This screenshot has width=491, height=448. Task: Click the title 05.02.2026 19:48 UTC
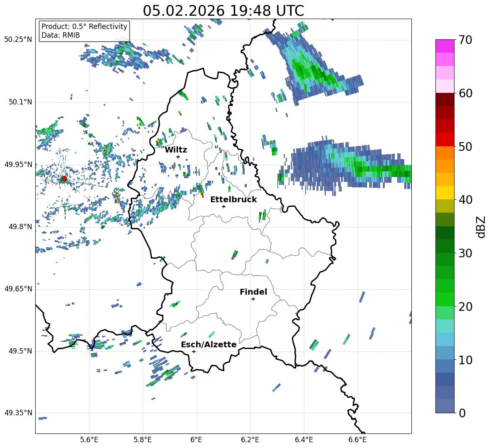[223, 11]
